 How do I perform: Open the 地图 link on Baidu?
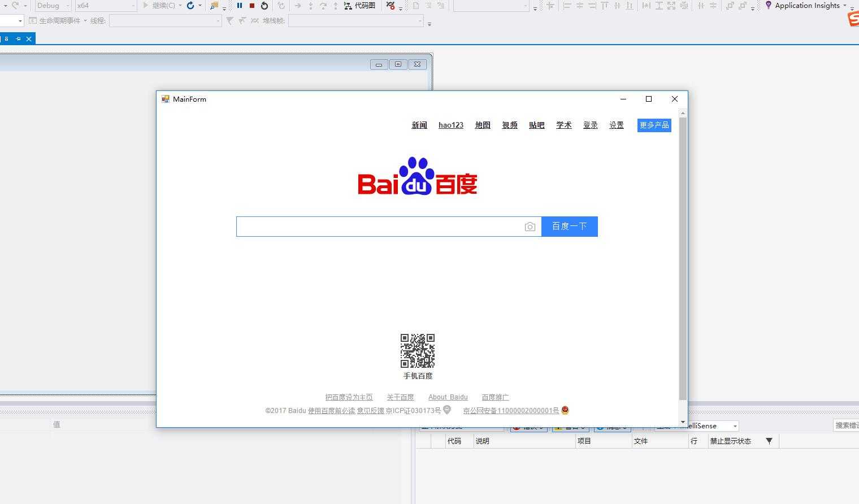[483, 125]
